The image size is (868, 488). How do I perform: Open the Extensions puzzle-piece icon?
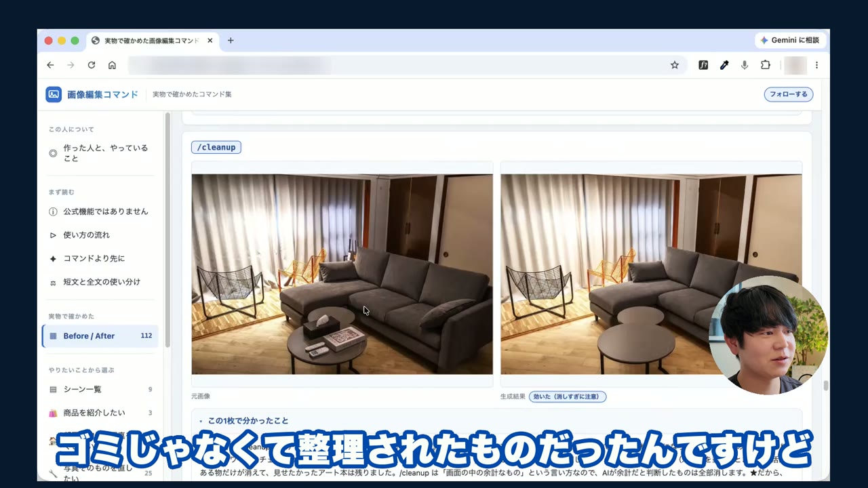(766, 65)
